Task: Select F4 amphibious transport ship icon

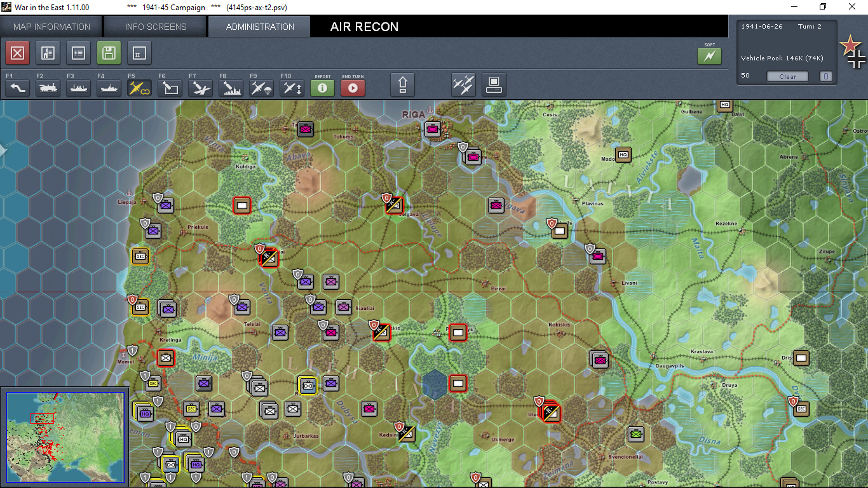Action: [109, 88]
